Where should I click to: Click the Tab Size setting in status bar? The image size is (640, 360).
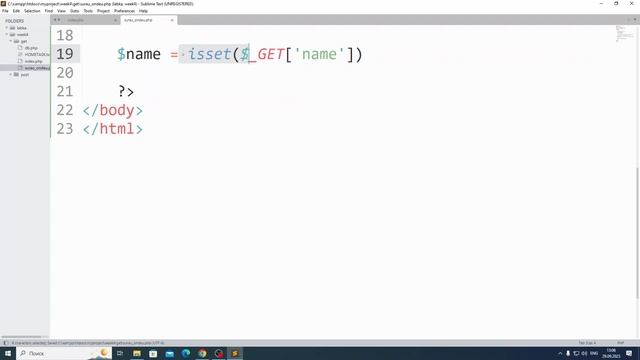tap(587, 343)
